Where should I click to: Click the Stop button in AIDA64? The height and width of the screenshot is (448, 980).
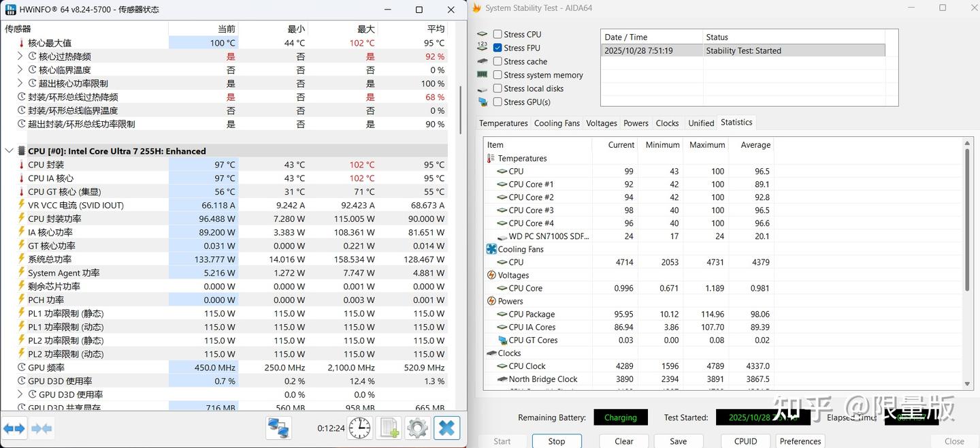click(557, 441)
